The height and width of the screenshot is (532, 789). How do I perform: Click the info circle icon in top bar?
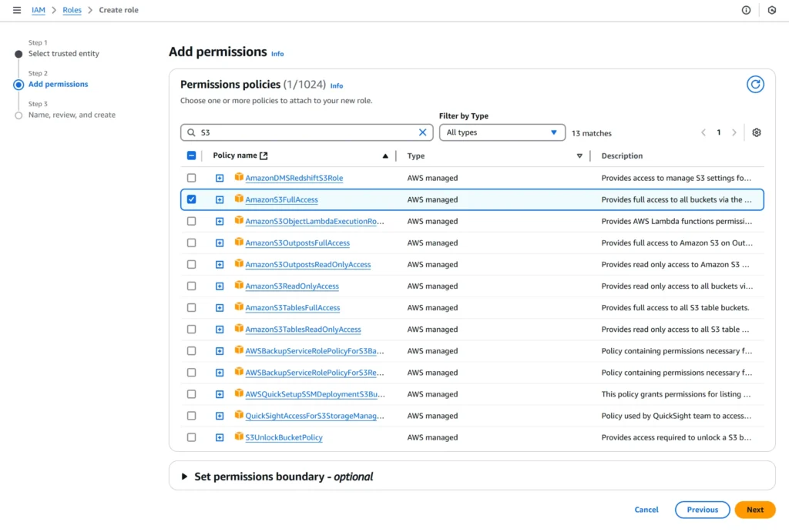point(746,10)
